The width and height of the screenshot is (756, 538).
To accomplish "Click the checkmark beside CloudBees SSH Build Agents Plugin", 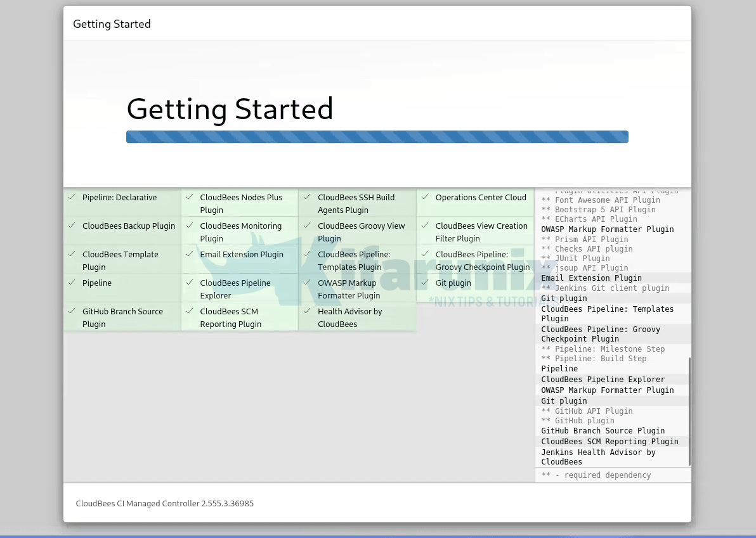I will click(307, 197).
